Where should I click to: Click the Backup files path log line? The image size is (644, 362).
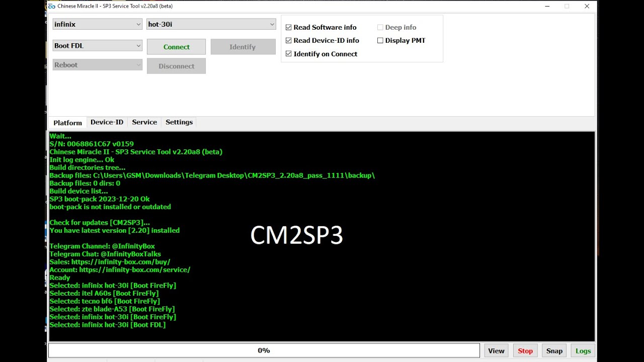point(212,175)
